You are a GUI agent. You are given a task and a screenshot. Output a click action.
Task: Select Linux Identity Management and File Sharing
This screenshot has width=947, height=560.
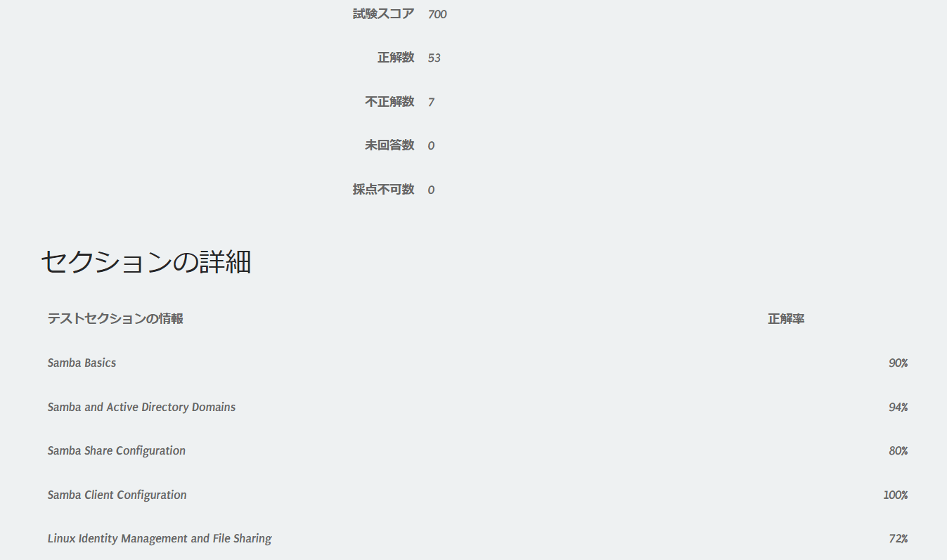coord(160,538)
